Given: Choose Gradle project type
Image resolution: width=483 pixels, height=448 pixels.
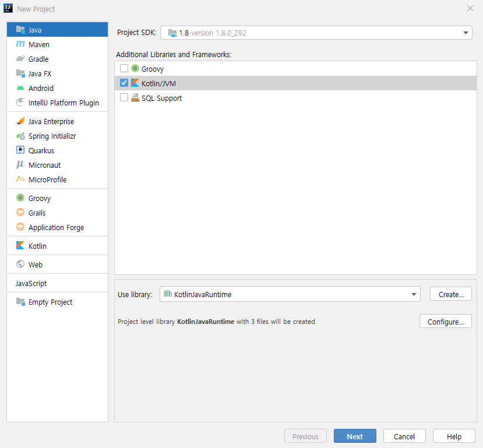Looking at the screenshot, I should 57,59.
